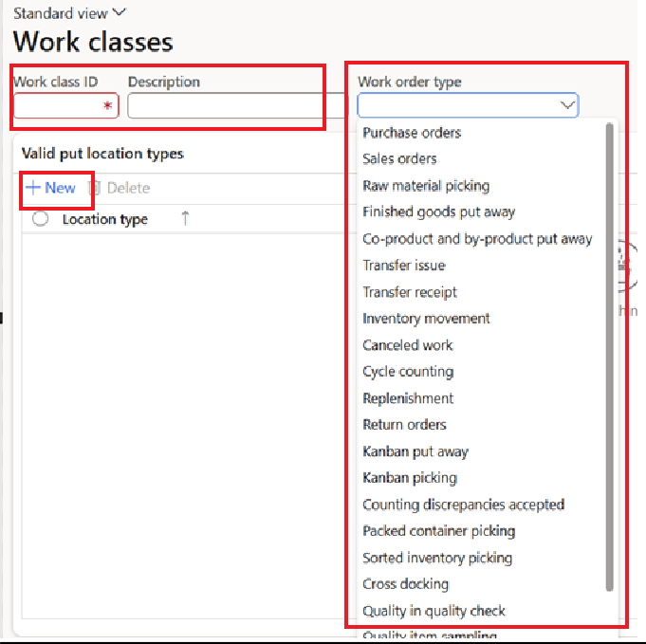The height and width of the screenshot is (644, 646).
Task: Choose Sales orders option
Action: click(399, 159)
